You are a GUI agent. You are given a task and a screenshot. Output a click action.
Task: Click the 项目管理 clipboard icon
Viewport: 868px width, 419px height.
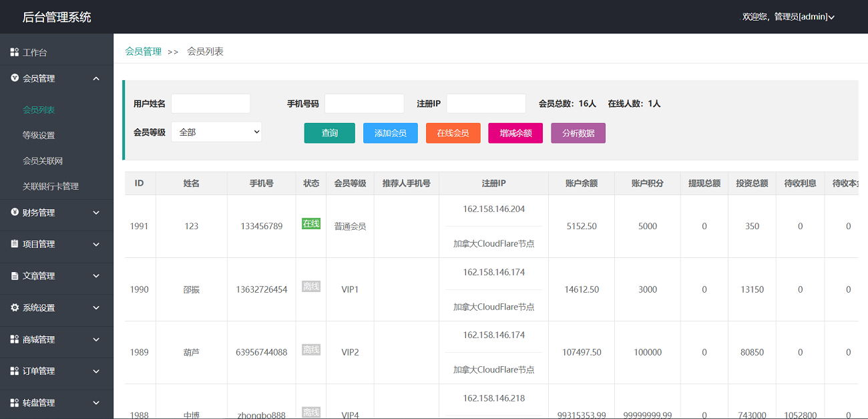(x=15, y=244)
